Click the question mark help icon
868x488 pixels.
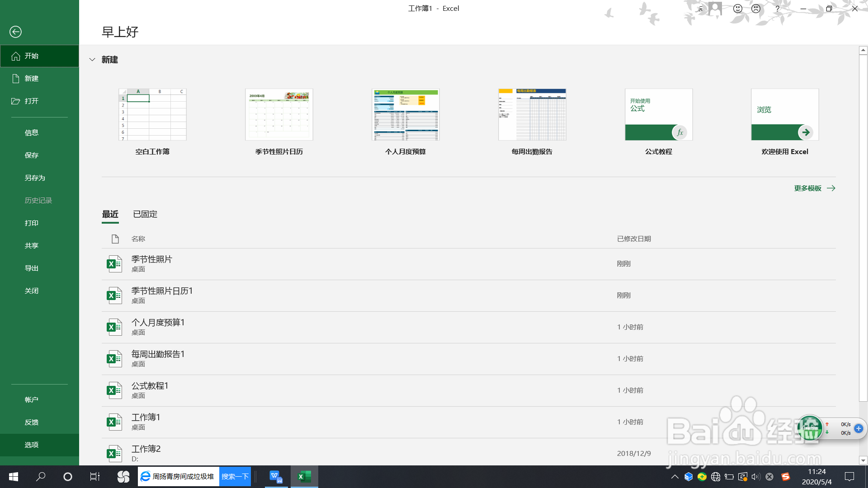tap(777, 9)
